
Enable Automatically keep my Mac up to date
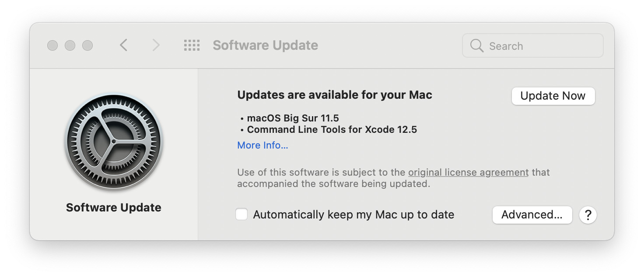pyautogui.click(x=241, y=215)
